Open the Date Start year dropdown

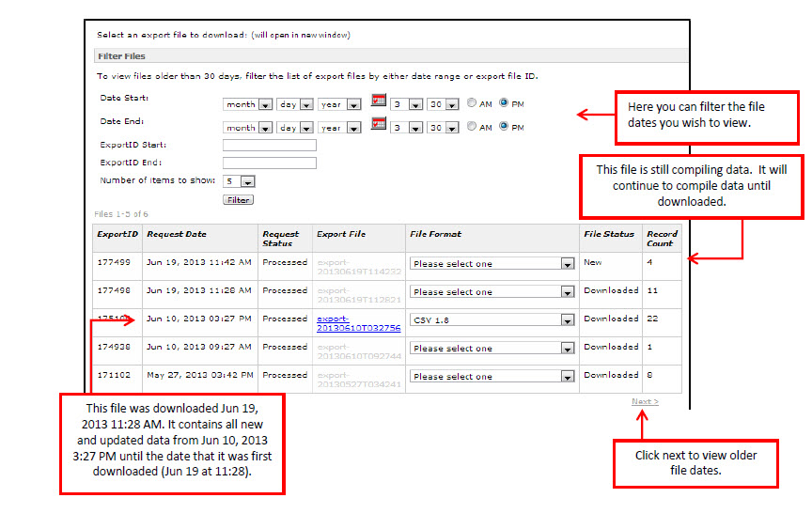pos(339,104)
